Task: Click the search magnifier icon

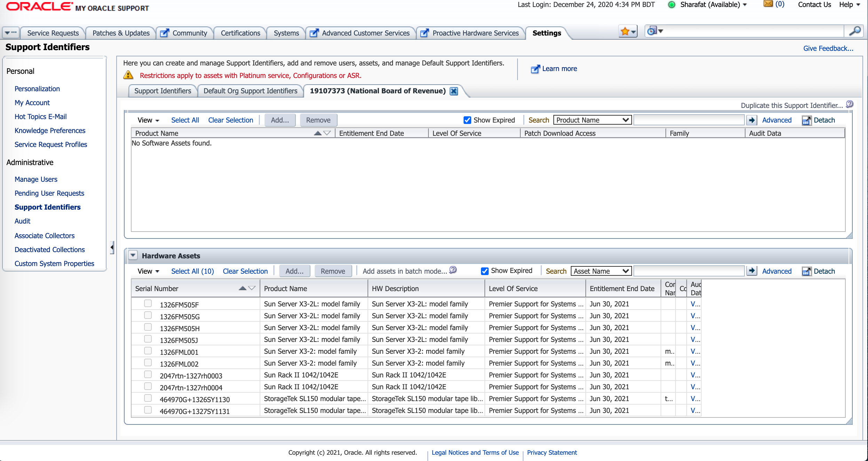Action: (855, 31)
